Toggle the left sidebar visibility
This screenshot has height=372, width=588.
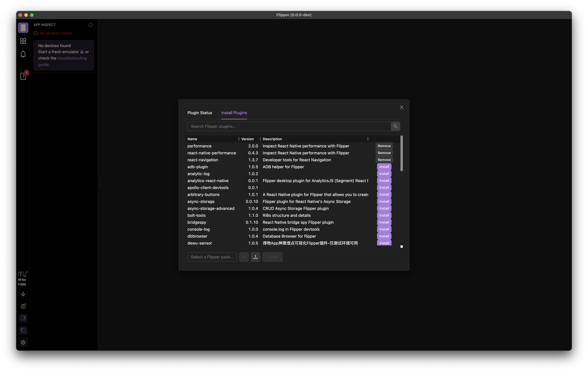(x=23, y=330)
